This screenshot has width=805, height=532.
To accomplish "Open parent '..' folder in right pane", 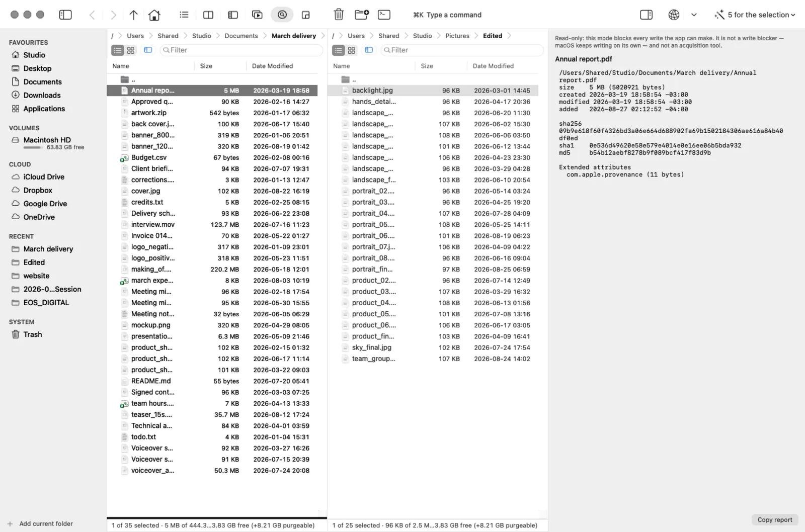I will (433, 79).
